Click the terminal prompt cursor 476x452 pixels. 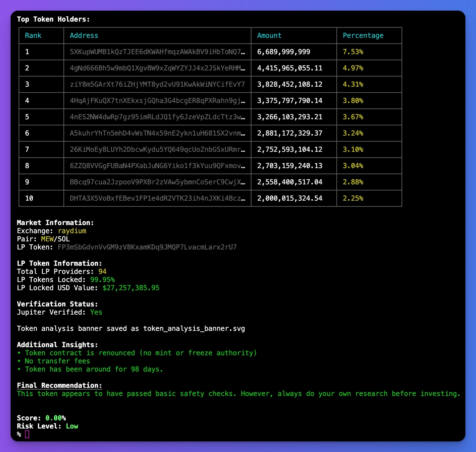point(27,434)
